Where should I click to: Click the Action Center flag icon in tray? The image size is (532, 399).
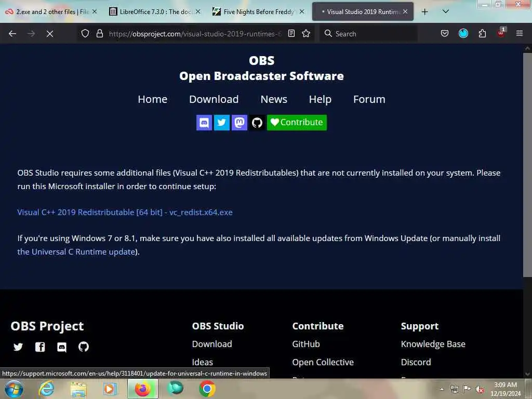click(x=467, y=389)
